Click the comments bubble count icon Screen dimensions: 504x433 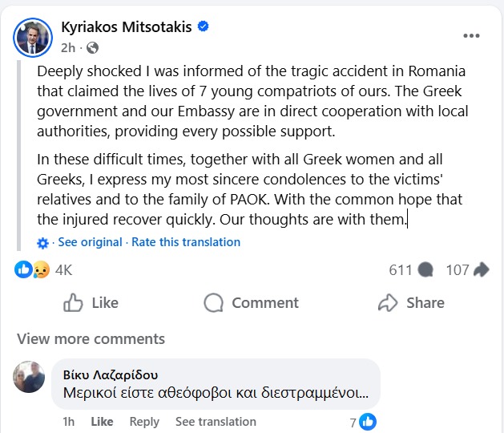pyautogui.click(x=425, y=270)
